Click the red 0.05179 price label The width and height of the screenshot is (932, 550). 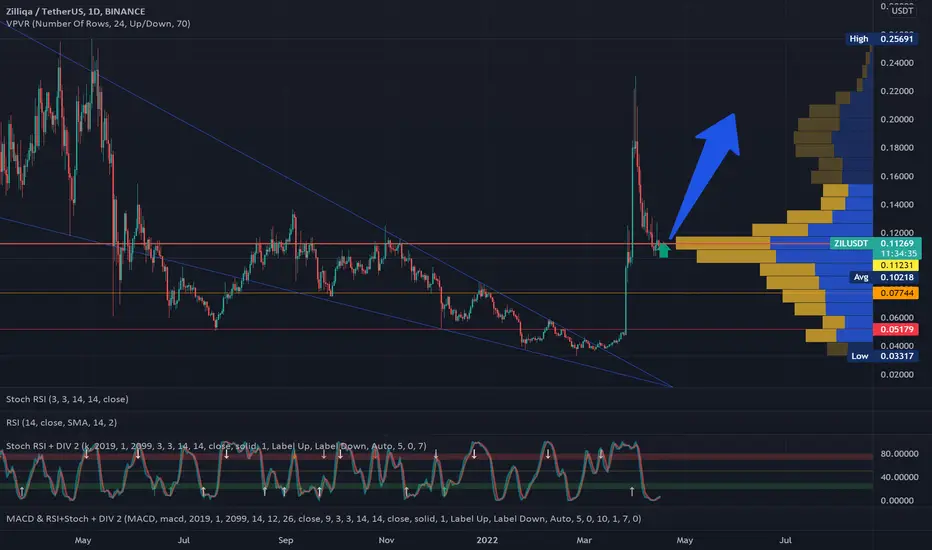tap(896, 329)
